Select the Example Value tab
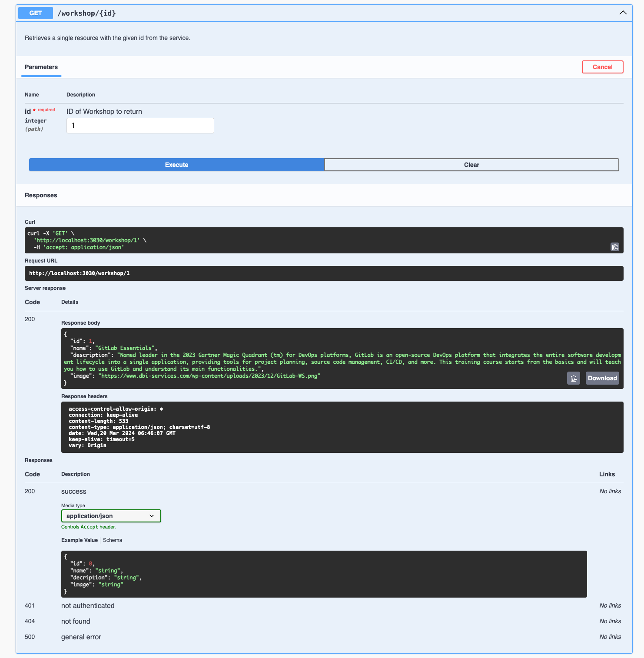 pyautogui.click(x=80, y=540)
